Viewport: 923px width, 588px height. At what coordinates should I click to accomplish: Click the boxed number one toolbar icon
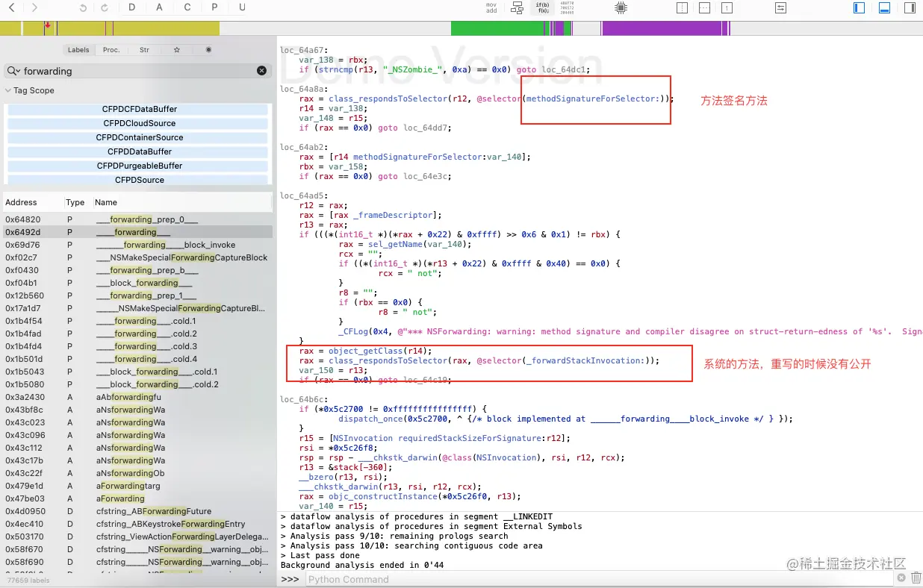(x=727, y=7)
